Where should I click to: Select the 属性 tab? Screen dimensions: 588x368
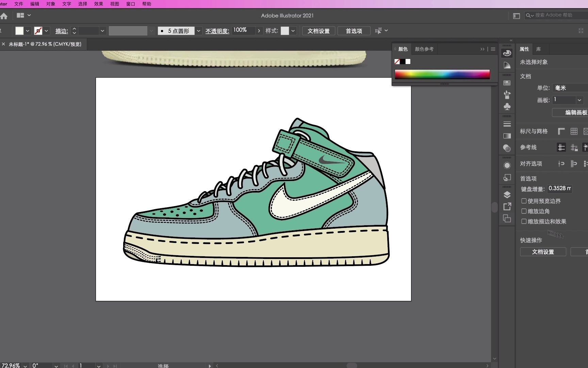pos(524,49)
